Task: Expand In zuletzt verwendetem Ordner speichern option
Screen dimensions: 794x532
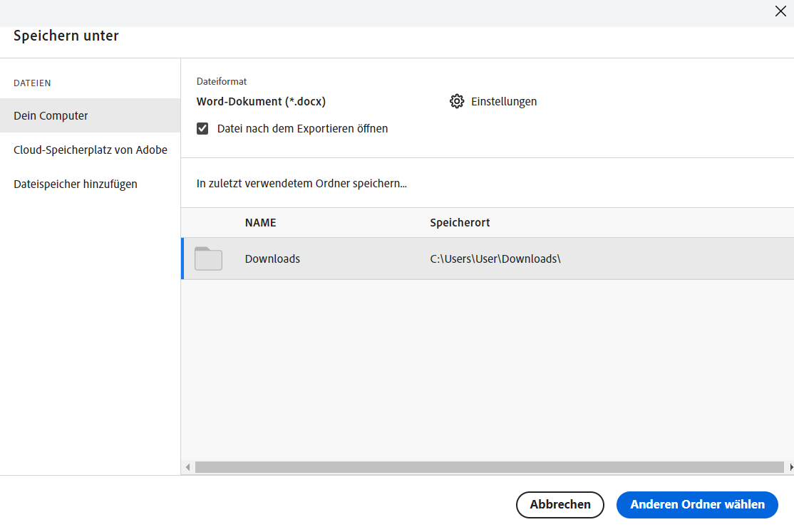Action: coord(302,183)
